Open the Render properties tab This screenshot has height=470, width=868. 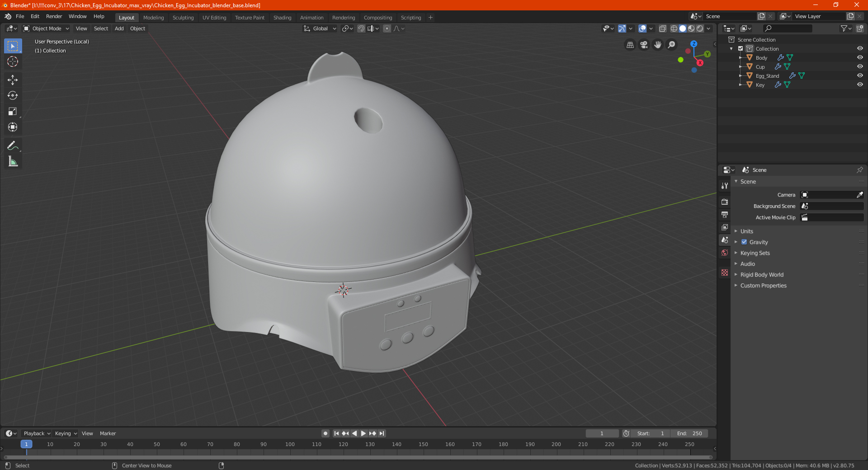pyautogui.click(x=725, y=202)
